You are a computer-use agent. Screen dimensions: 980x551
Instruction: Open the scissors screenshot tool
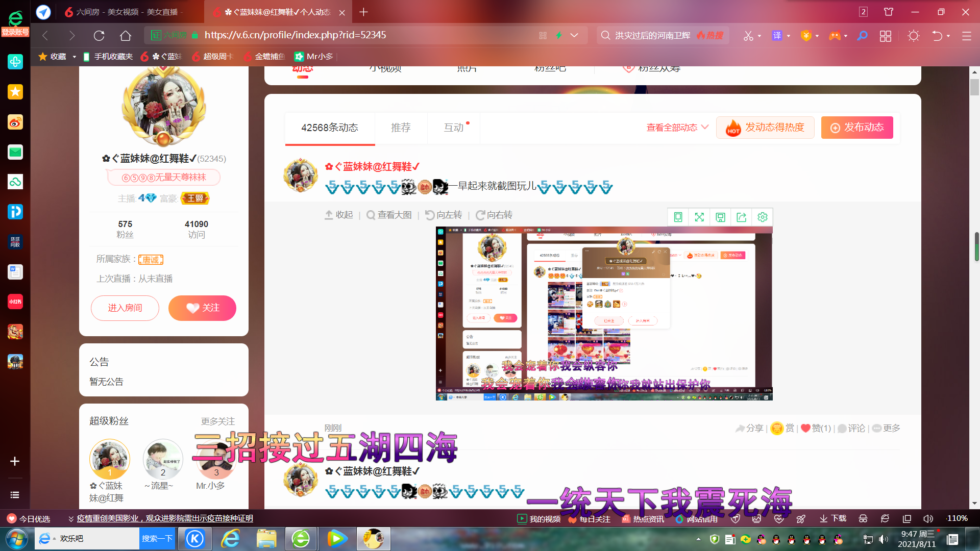pos(748,36)
